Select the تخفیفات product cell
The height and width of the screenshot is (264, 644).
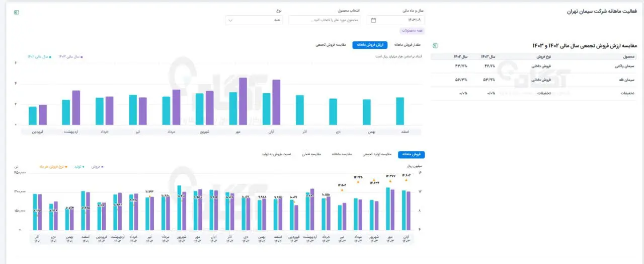628,93
